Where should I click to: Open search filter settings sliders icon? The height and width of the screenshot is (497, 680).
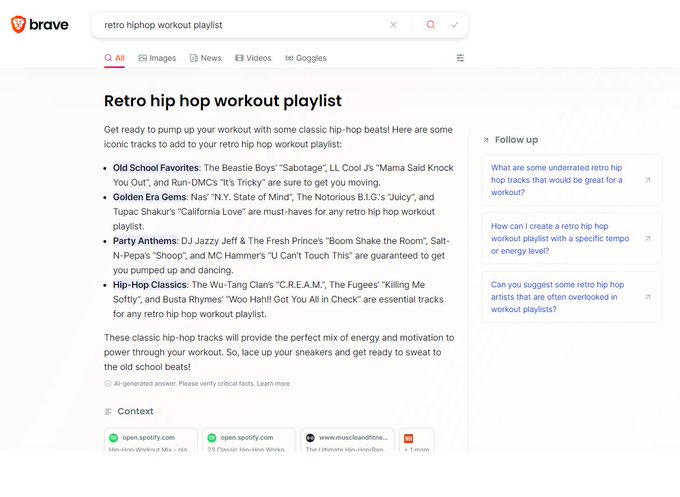(460, 58)
